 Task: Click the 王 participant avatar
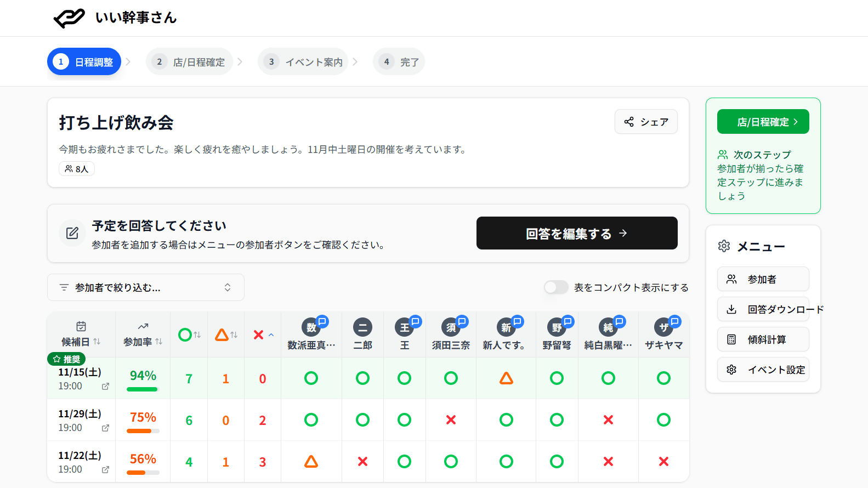click(404, 328)
